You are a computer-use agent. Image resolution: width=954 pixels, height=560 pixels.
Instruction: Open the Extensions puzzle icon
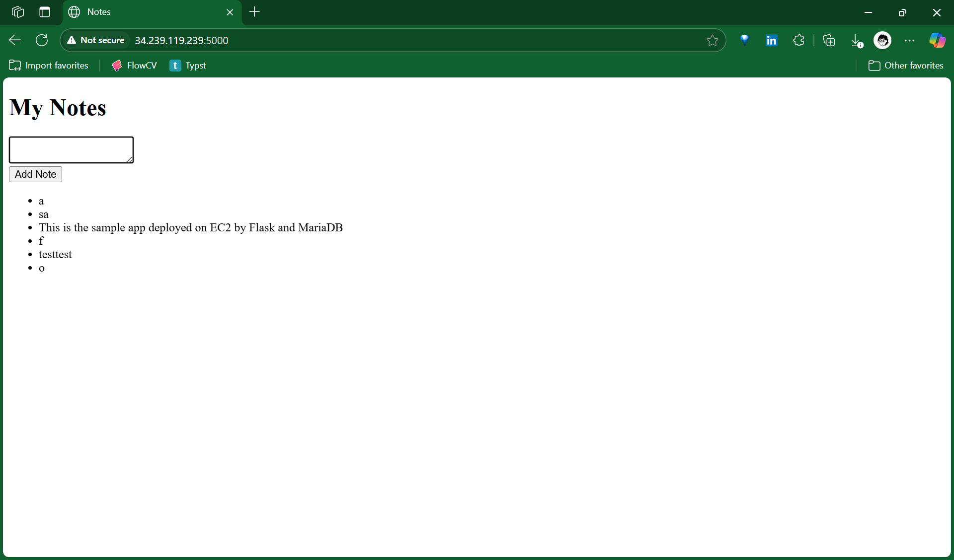pyautogui.click(x=798, y=40)
